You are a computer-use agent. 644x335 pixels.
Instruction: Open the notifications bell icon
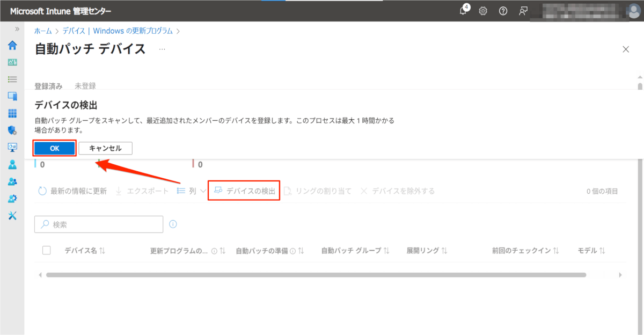coord(464,11)
